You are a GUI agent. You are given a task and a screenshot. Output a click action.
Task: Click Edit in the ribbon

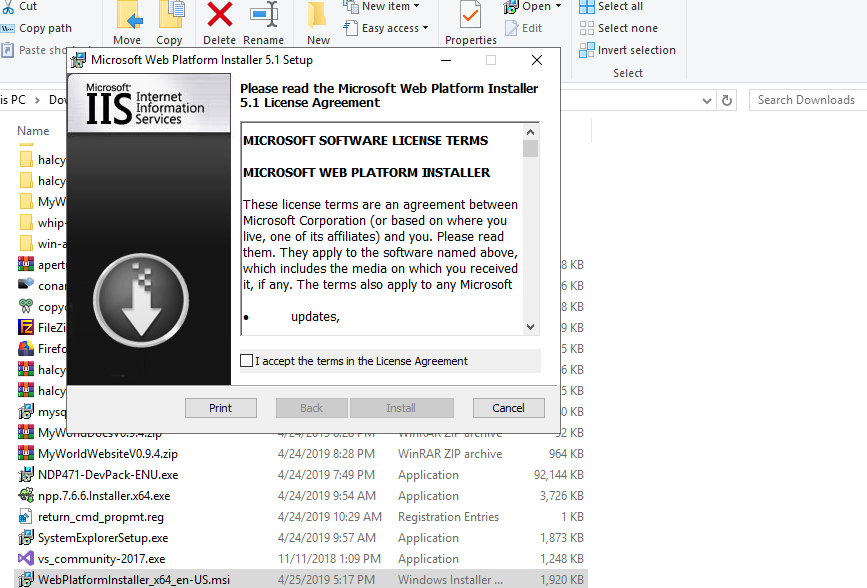[x=523, y=28]
